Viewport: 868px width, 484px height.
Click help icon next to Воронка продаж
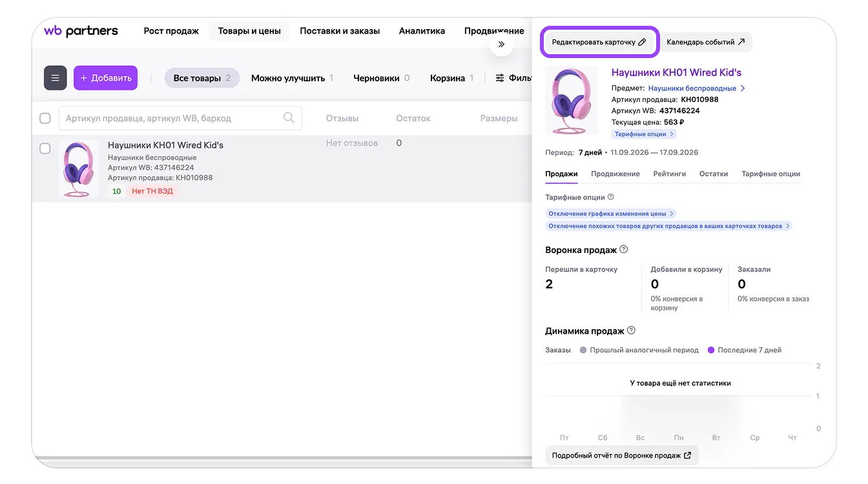coord(623,249)
